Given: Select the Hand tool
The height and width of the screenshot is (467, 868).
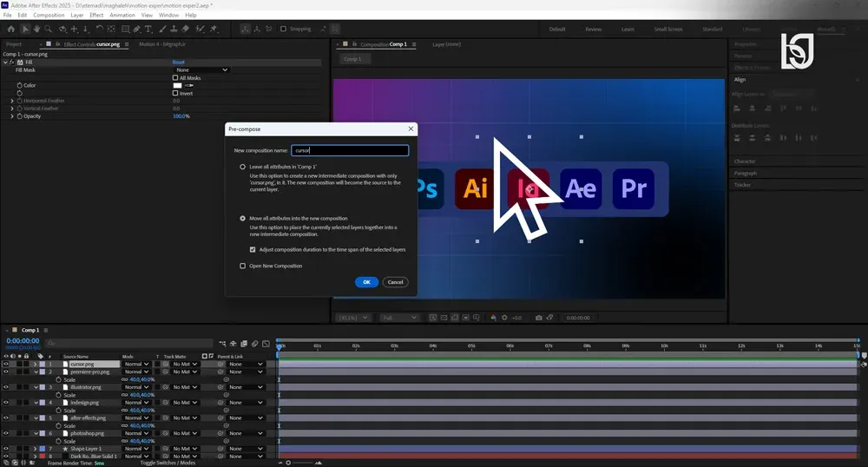Looking at the screenshot, I should [36, 29].
